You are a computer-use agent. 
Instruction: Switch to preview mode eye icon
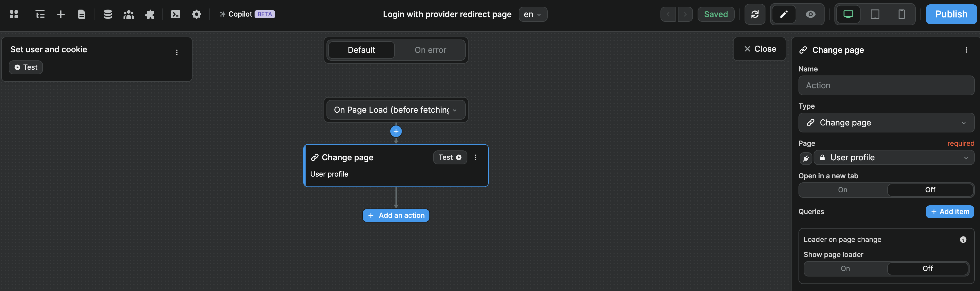pos(810,14)
